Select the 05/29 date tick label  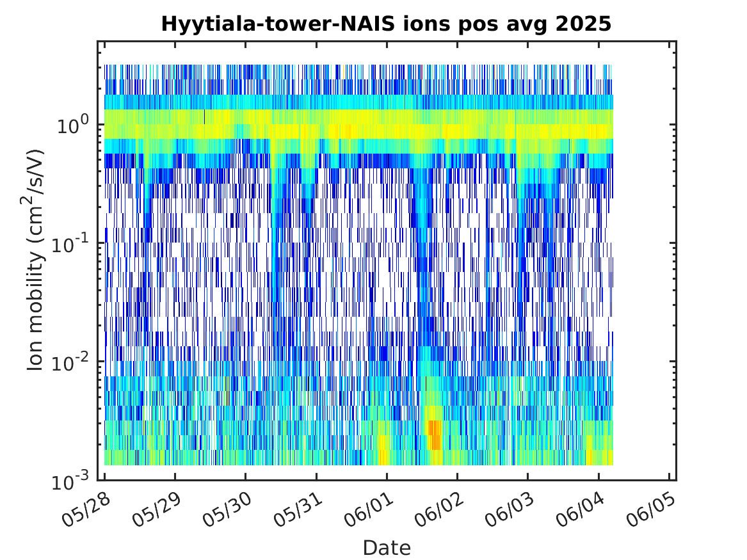pyautogui.click(x=157, y=509)
